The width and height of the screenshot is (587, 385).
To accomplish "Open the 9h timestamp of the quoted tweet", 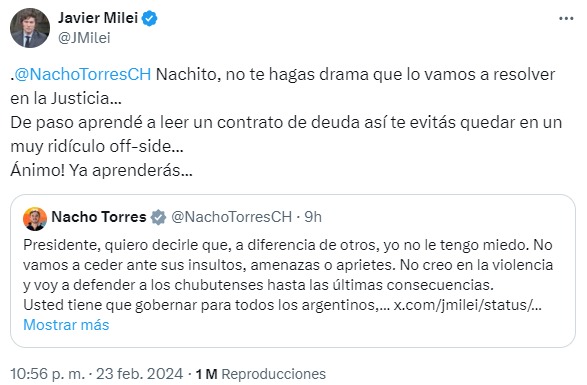I will click(x=313, y=217).
